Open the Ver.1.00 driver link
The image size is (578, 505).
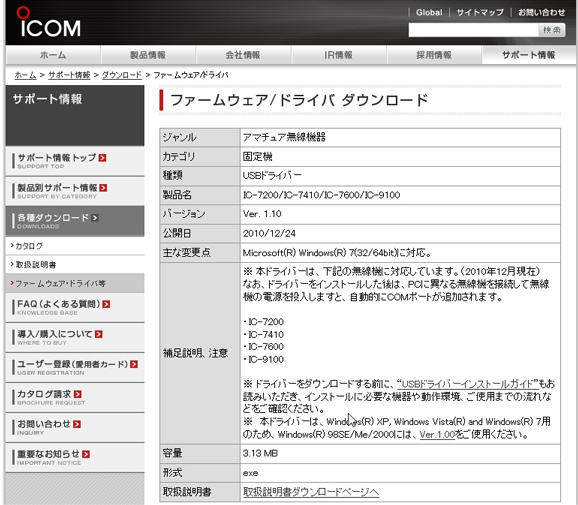[x=437, y=435]
